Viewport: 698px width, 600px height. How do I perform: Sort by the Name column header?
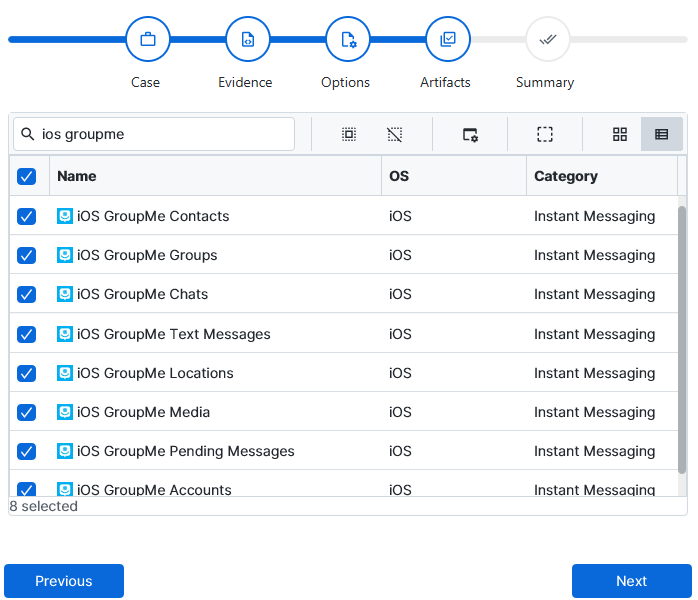pos(215,176)
